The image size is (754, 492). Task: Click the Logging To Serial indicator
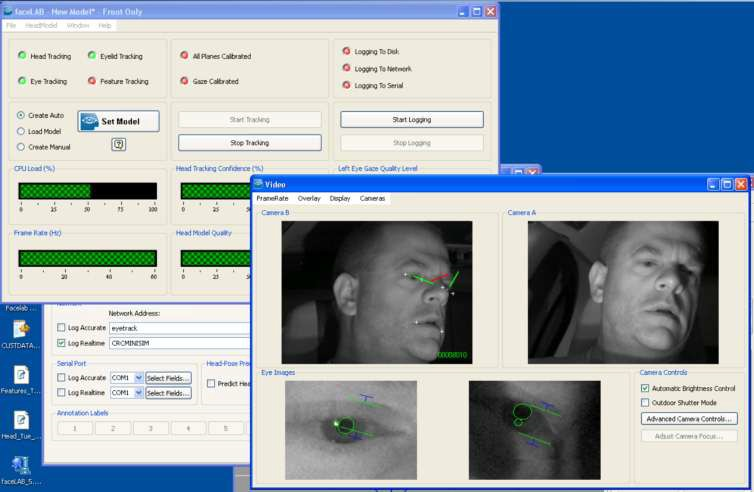coord(346,85)
